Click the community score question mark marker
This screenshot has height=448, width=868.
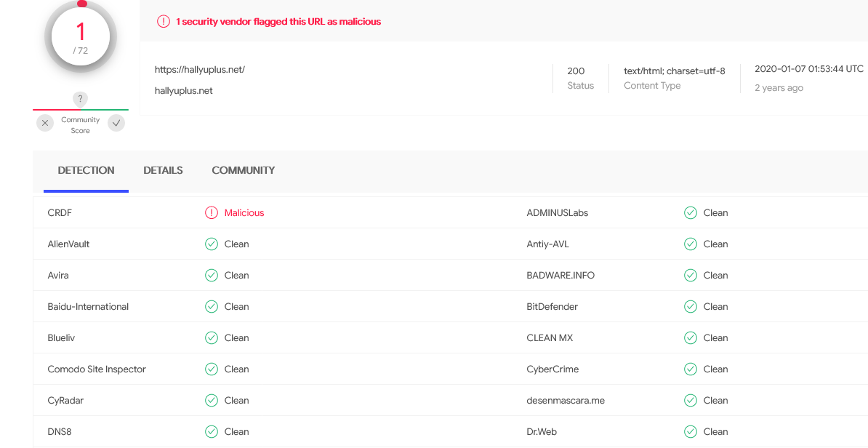[80, 100]
